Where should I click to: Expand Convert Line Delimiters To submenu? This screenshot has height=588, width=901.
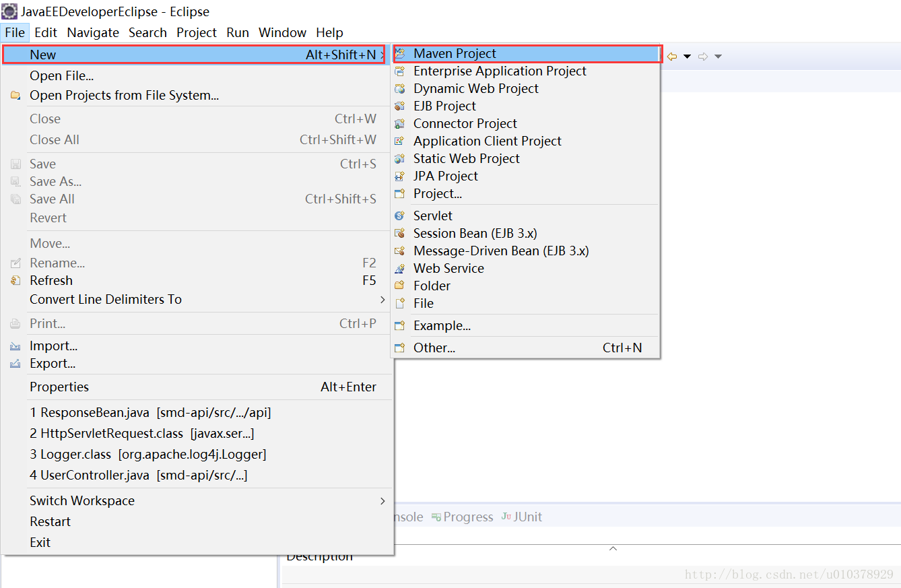[x=382, y=300]
